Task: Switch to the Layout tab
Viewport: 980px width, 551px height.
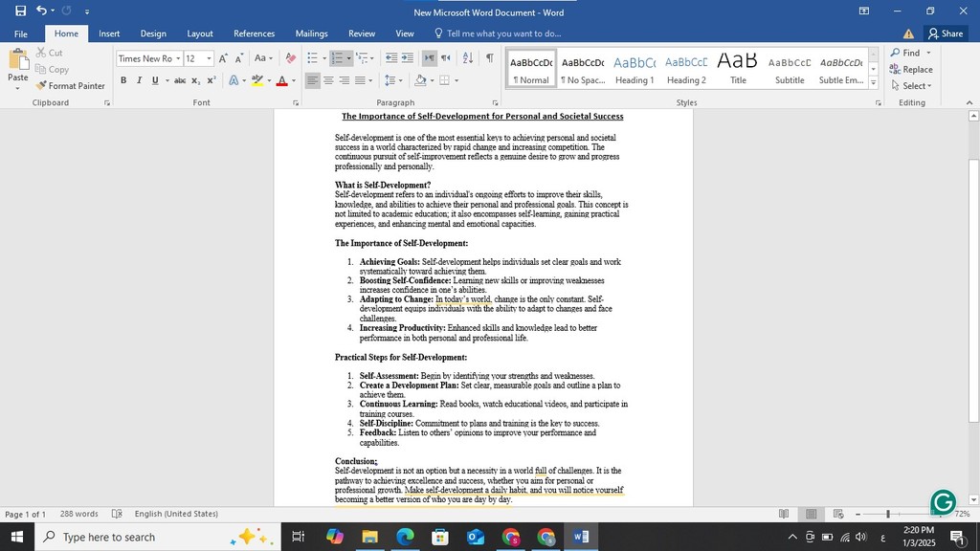Action: [200, 33]
